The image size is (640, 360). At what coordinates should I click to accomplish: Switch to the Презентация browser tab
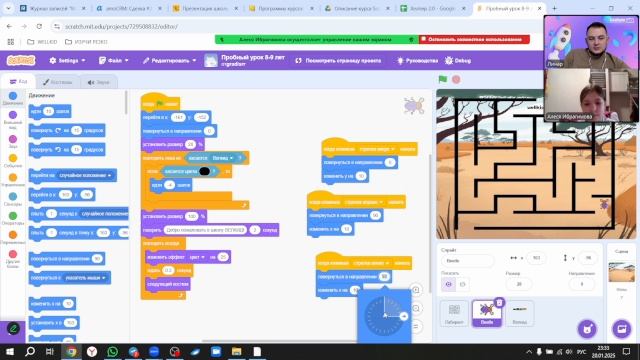tap(205, 8)
